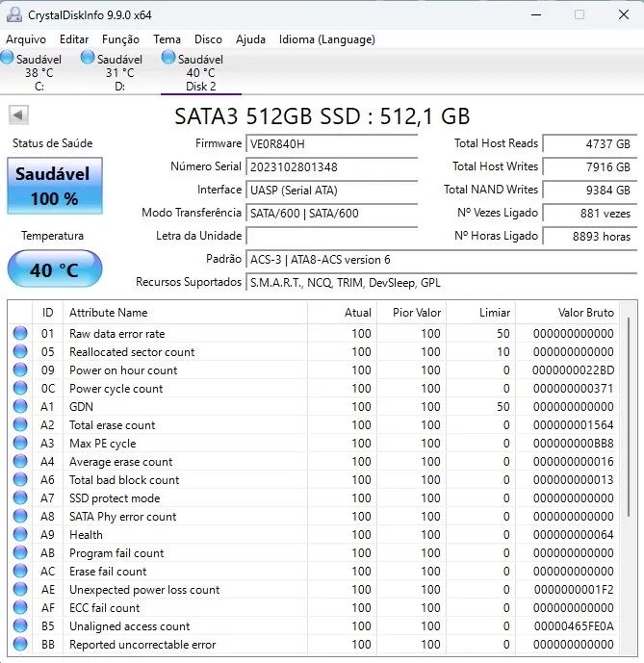Click the CrystalDiskInfo app icon in title bar
The width and height of the screenshot is (644, 663).
pyautogui.click(x=14, y=14)
